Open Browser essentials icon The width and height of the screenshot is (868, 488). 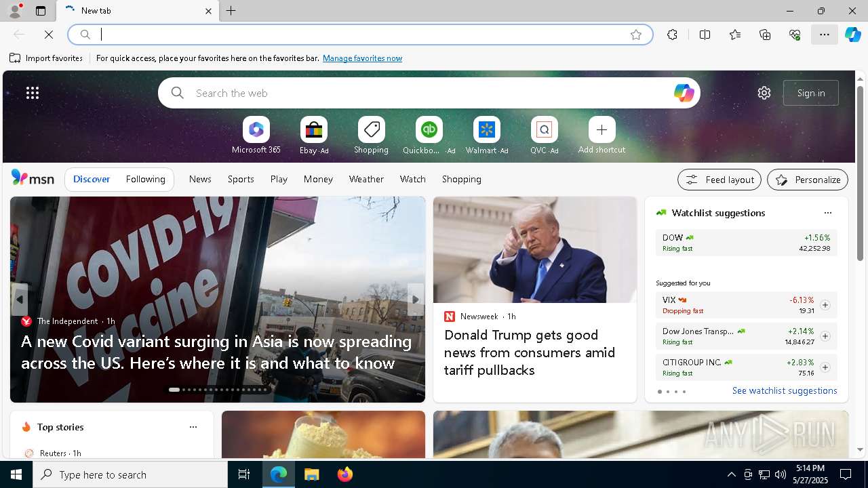795,35
